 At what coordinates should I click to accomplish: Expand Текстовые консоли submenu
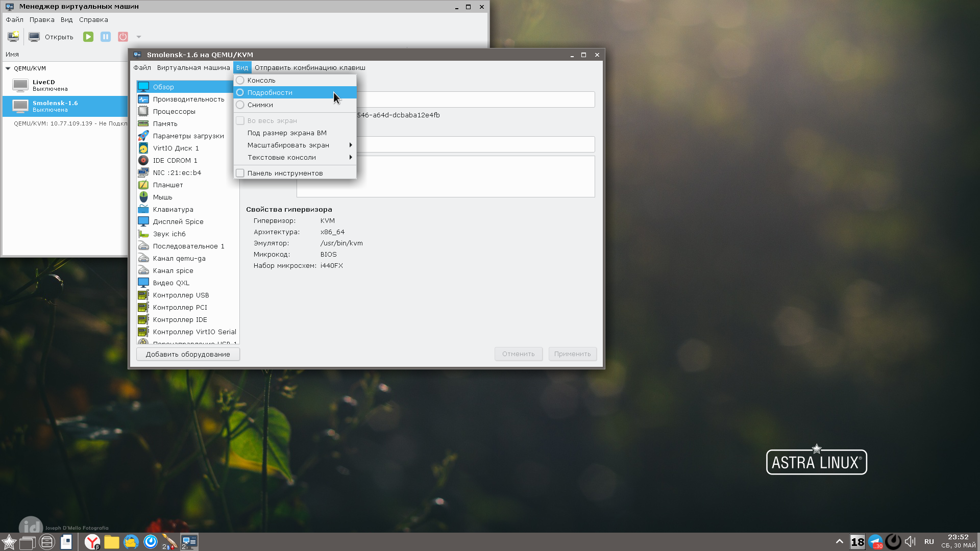tap(295, 157)
